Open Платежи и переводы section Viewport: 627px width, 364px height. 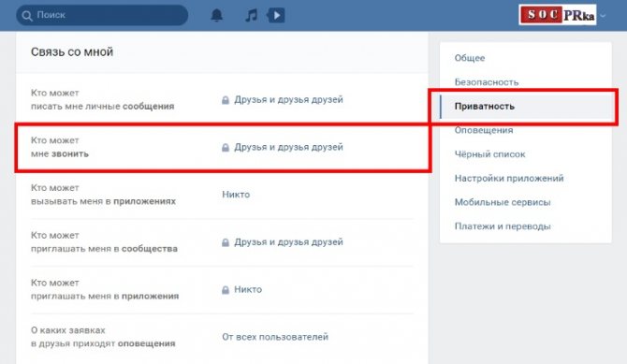pyautogui.click(x=503, y=226)
